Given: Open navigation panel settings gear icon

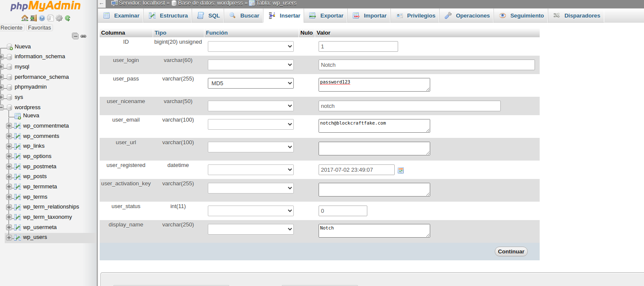Looking at the screenshot, I should coord(59,18).
